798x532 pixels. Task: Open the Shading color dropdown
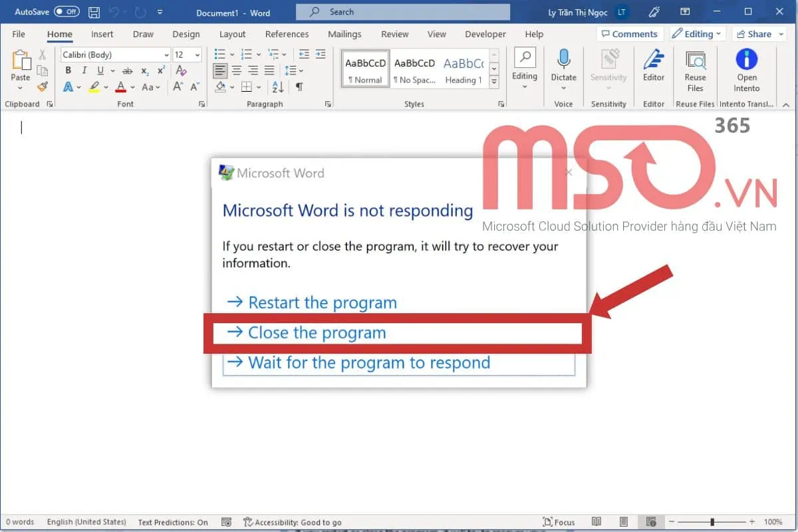232,87
